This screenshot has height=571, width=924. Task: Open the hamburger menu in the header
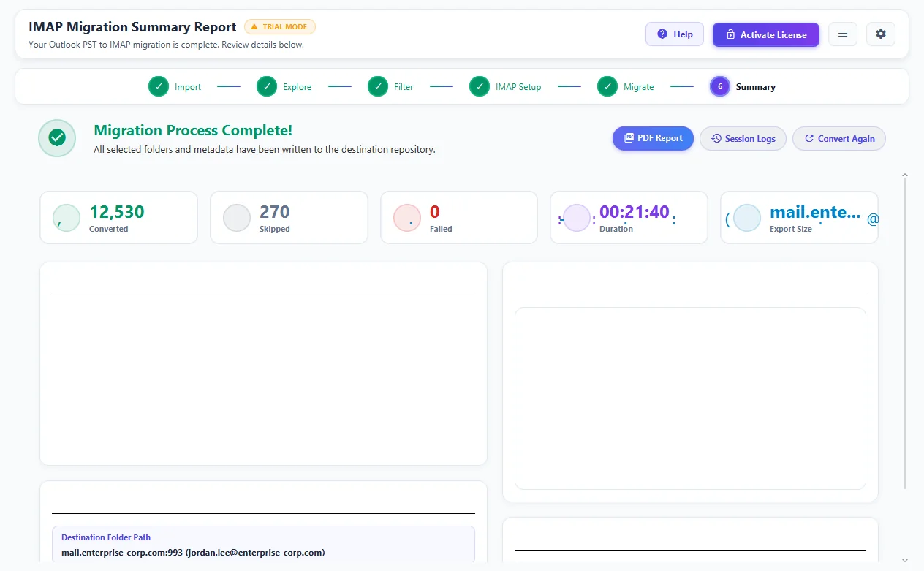[x=843, y=34]
